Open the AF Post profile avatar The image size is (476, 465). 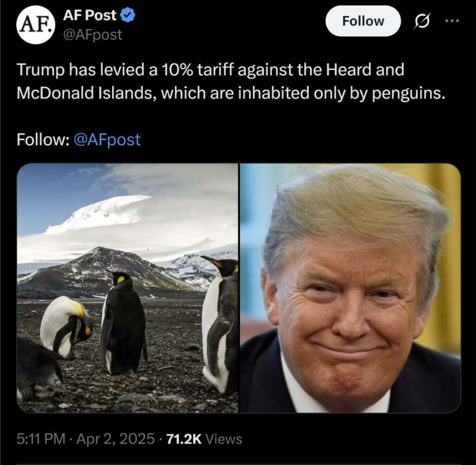pos(36,25)
